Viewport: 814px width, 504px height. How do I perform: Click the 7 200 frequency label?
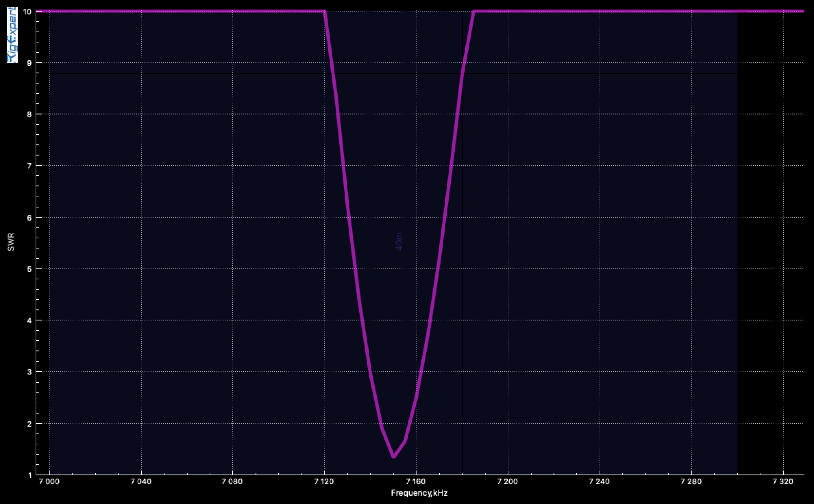pos(507,482)
